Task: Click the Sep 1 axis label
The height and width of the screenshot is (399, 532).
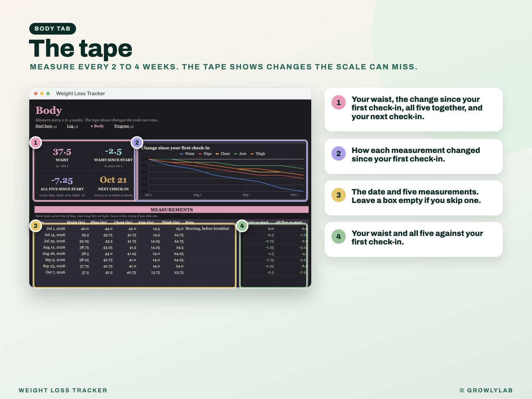Action: (246, 195)
